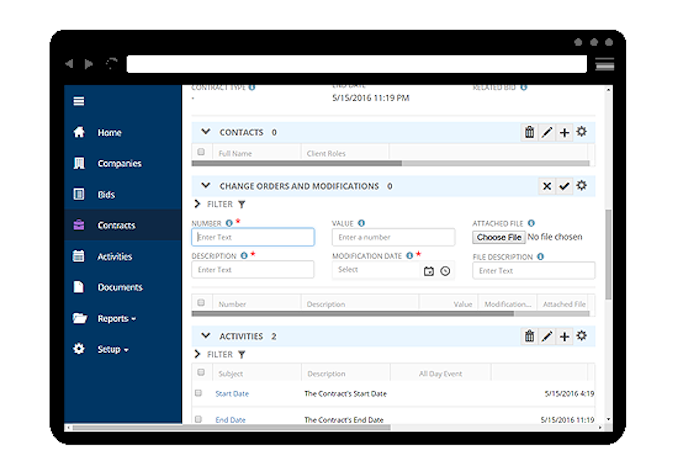Image resolution: width=678 pixels, height=450 pixels.
Task: Select Contracts in the sidebar
Action: [x=123, y=225]
